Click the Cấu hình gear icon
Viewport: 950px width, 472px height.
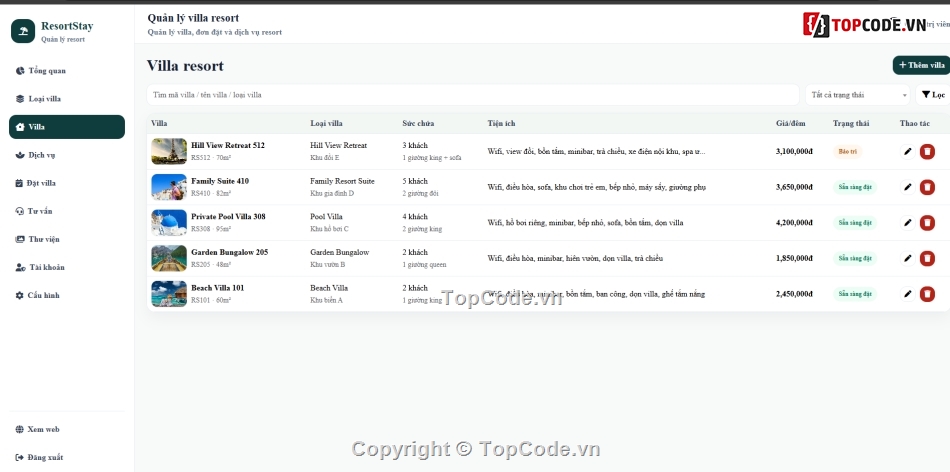tap(19, 295)
